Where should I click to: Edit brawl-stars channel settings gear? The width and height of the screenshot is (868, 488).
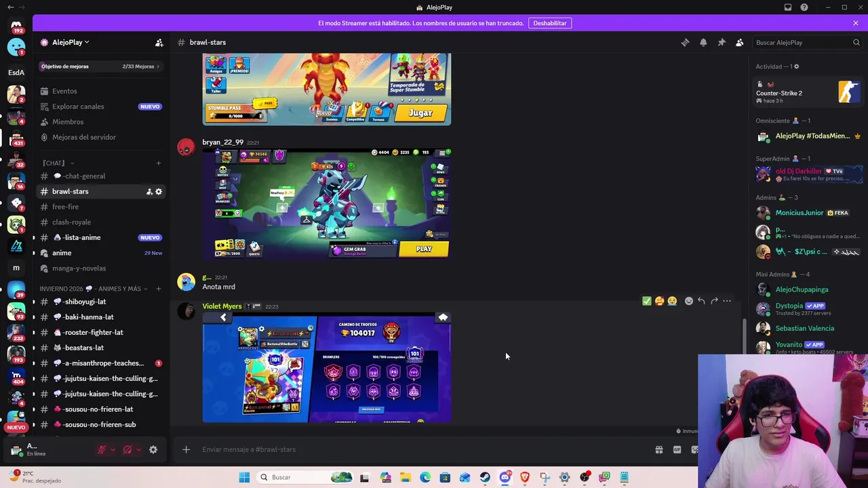tap(159, 192)
